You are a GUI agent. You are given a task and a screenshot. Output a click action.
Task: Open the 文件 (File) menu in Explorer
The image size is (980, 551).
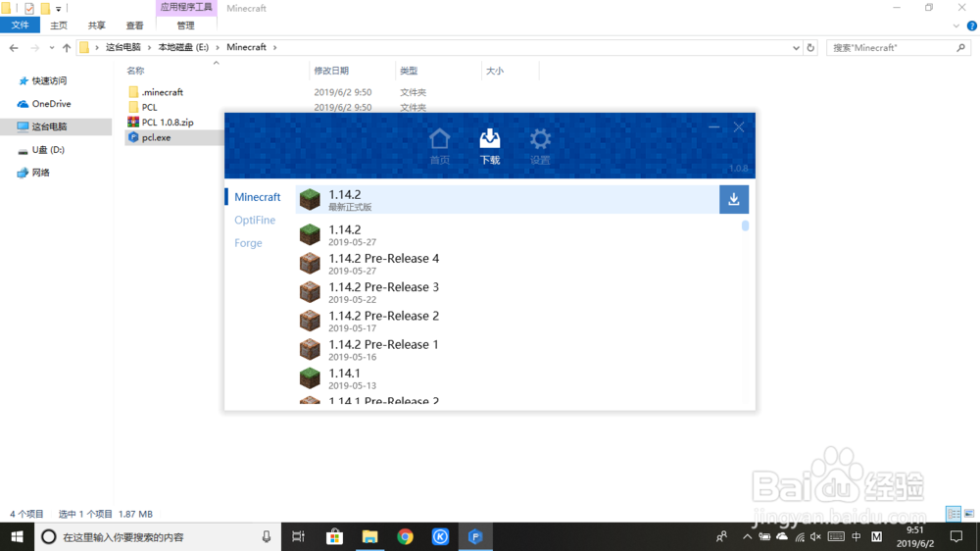coord(20,25)
